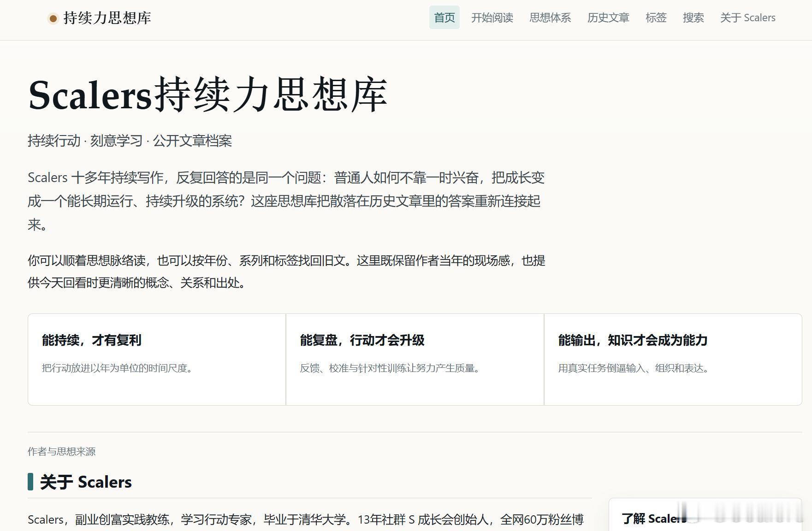Click the 作者与思想来源 section label
This screenshot has width=812, height=531.
62,451
